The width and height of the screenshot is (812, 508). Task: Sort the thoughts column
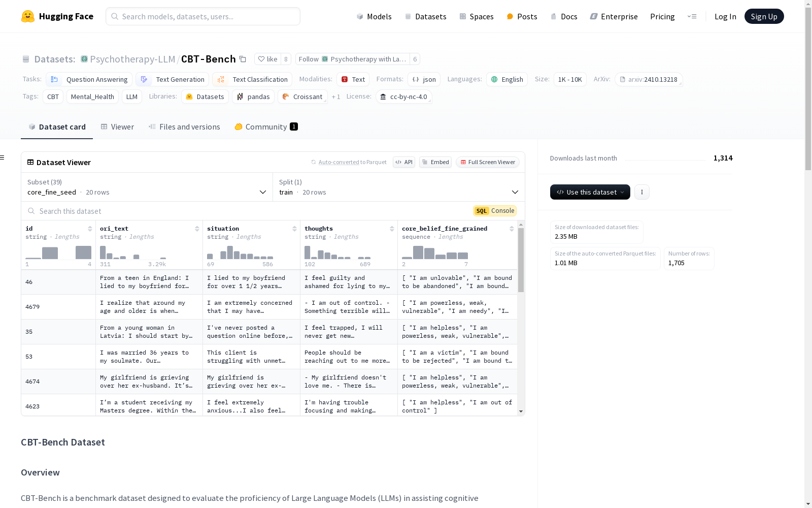(x=392, y=229)
